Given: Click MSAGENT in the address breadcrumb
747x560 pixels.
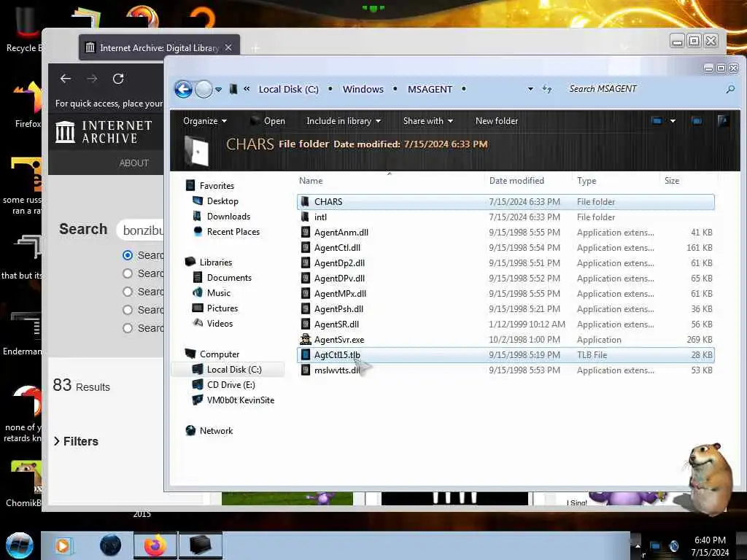Looking at the screenshot, I should (430, 89).
